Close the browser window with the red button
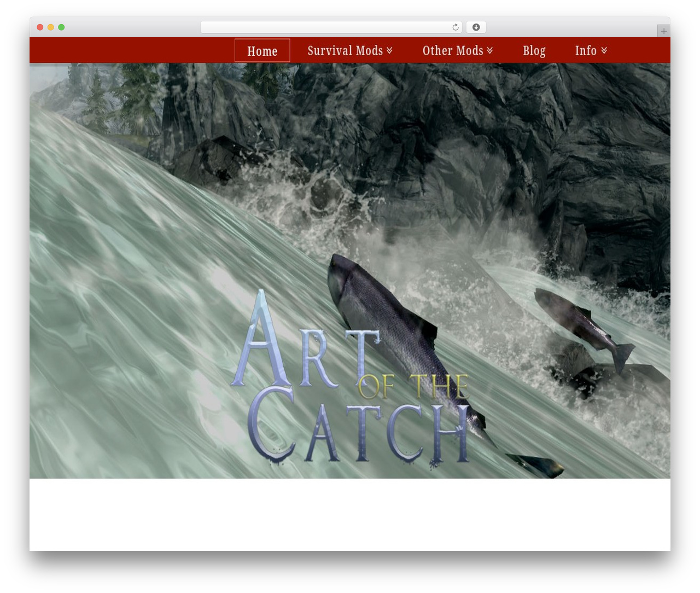 [40, 27]
